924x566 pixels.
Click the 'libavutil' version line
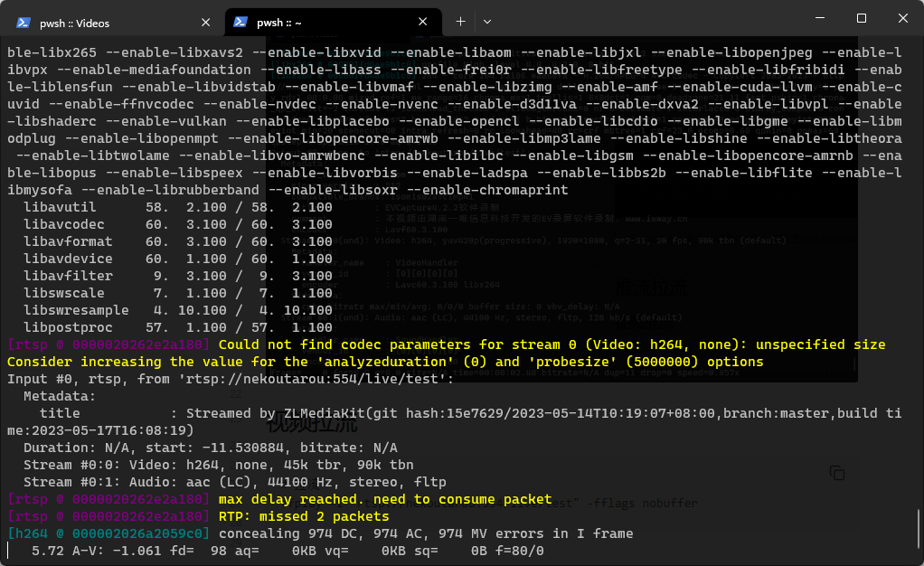click(x=178, y=208)
